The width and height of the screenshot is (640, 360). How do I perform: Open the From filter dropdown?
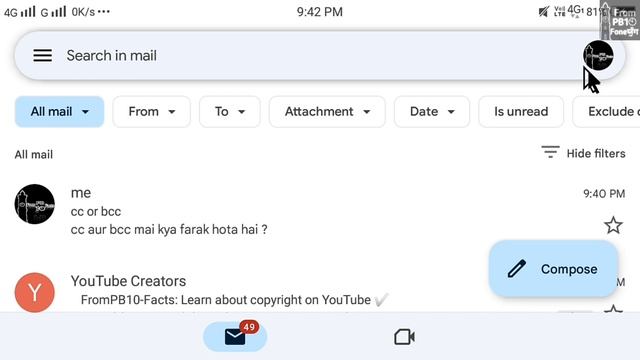pos(151,111)
